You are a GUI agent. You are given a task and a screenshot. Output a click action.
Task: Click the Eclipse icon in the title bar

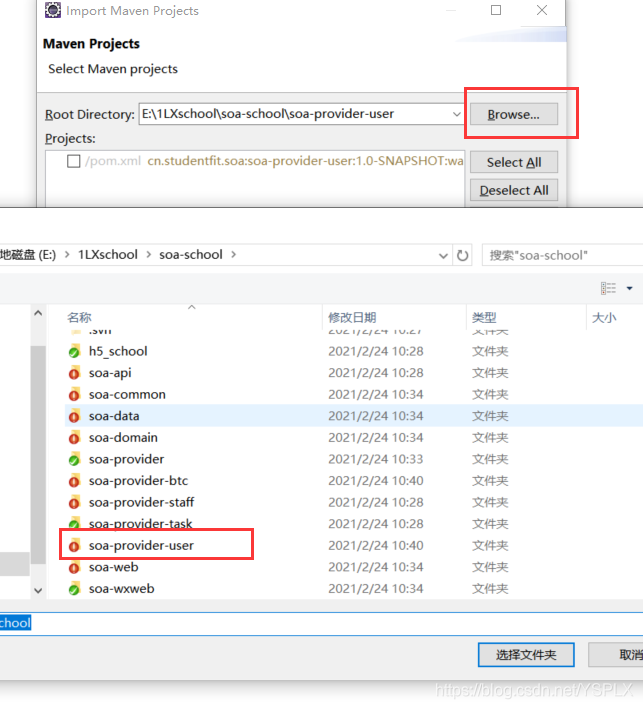(52, 10)
